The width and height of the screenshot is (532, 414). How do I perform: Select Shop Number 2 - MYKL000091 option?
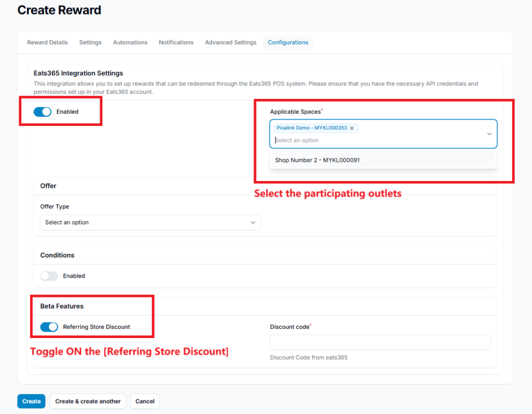[317, 160]
